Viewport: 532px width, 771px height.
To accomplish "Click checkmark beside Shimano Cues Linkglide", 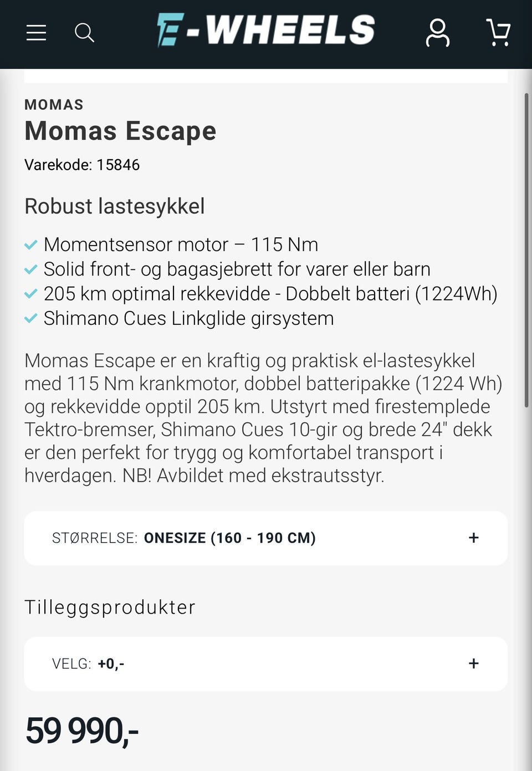I will pos(31,318).
